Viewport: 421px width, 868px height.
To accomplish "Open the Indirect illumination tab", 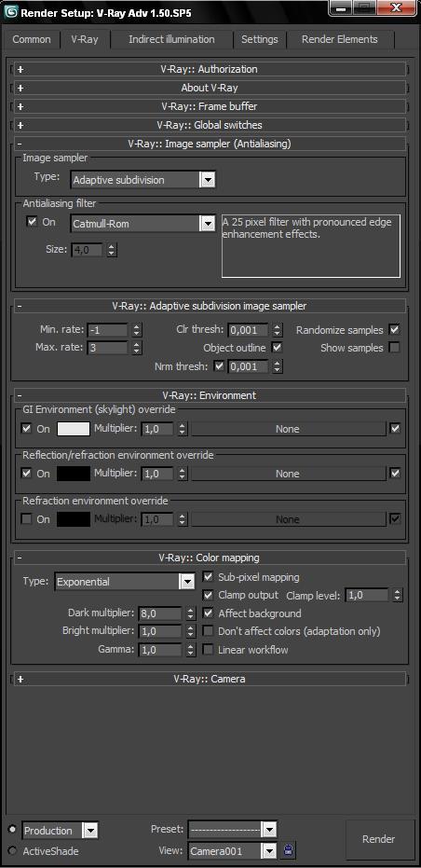I will [171, 39].
